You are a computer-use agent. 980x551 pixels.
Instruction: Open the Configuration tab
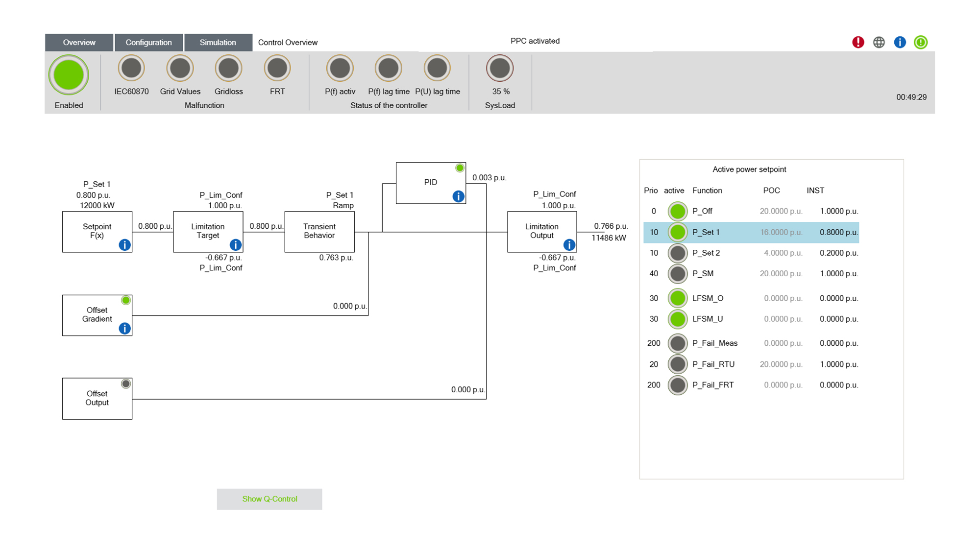pyautogui.click(x=149, y=43)
